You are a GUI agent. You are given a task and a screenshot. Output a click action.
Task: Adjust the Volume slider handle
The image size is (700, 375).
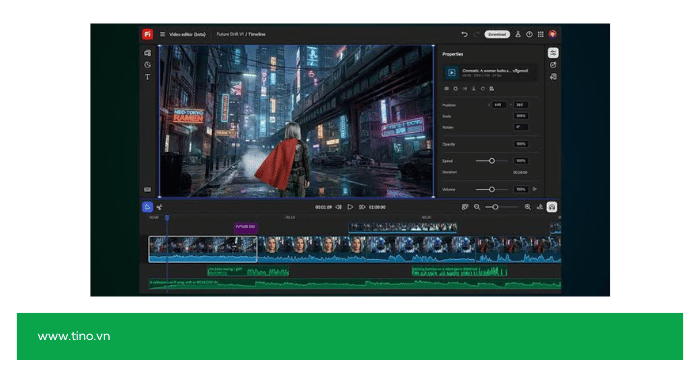492,189
